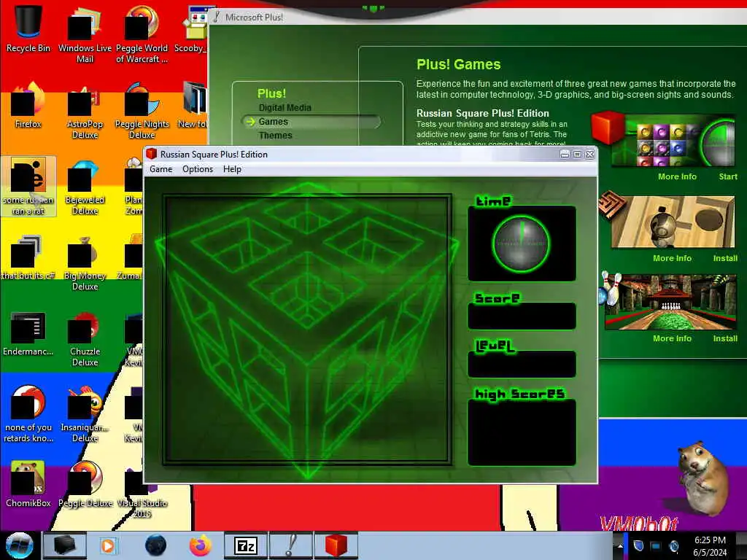Click More Info link for labyrinth game

pyautogui.click(x=672, y=258)
